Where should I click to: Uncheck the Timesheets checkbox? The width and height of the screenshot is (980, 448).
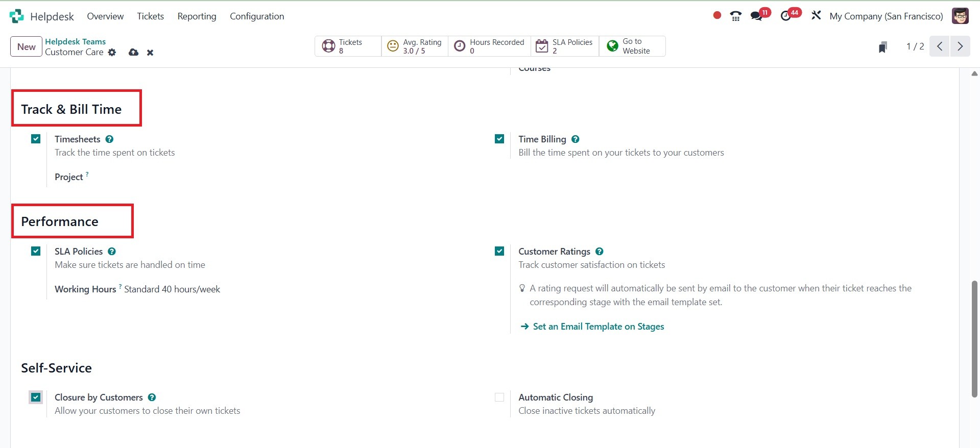pos(36,139)
